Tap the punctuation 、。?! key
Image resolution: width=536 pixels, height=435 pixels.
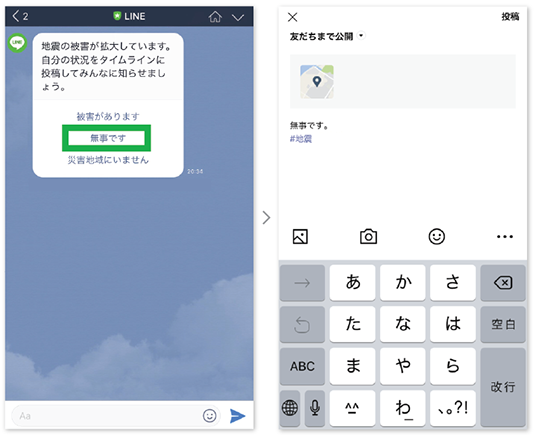click(x=453, y=408)
